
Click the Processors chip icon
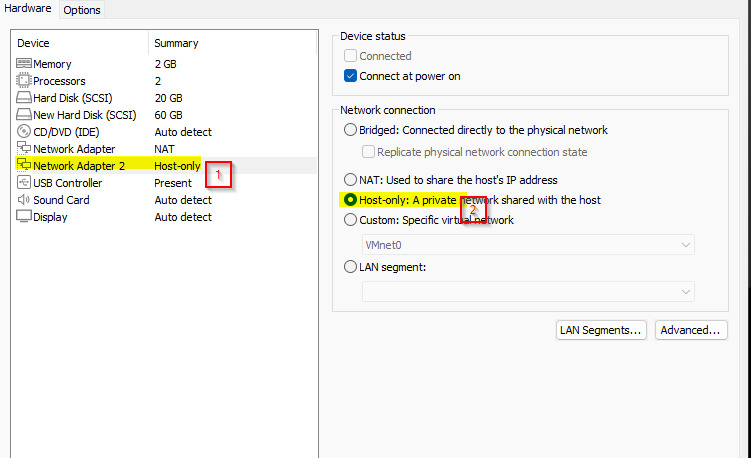[x=23, y=80]
